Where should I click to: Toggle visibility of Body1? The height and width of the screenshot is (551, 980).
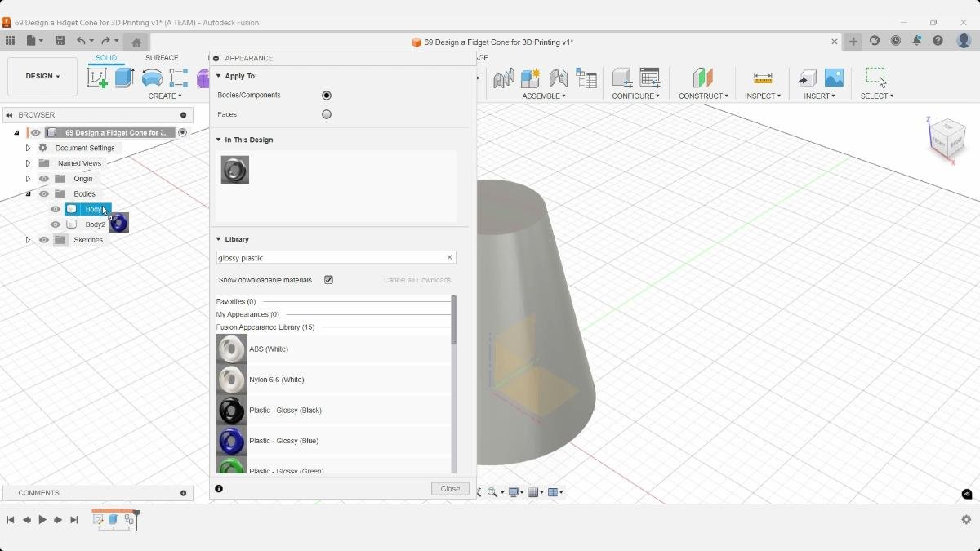point(56,209)
